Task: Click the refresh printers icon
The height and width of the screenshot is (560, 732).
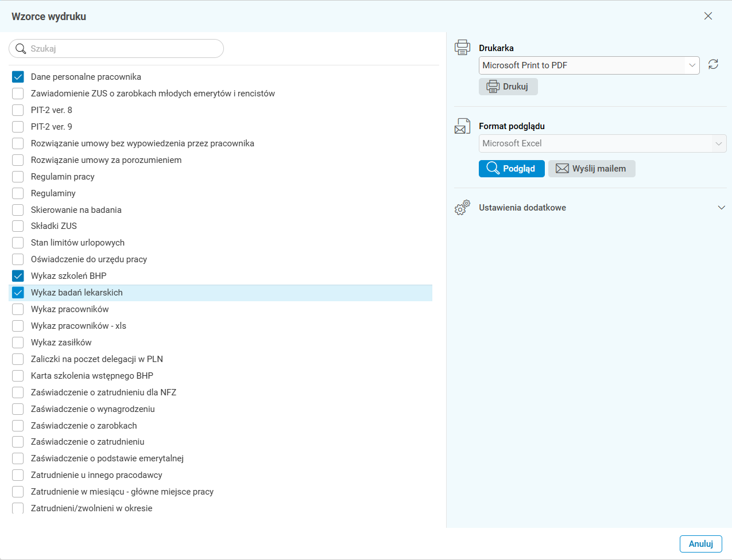Action: point(713,65)
